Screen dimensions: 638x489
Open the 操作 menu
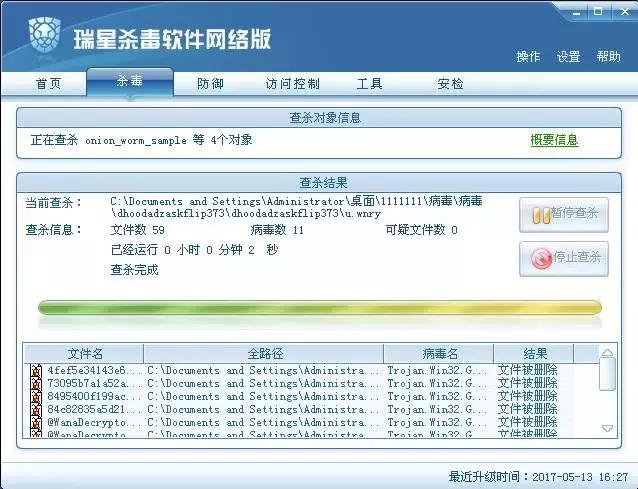point(528,56)
